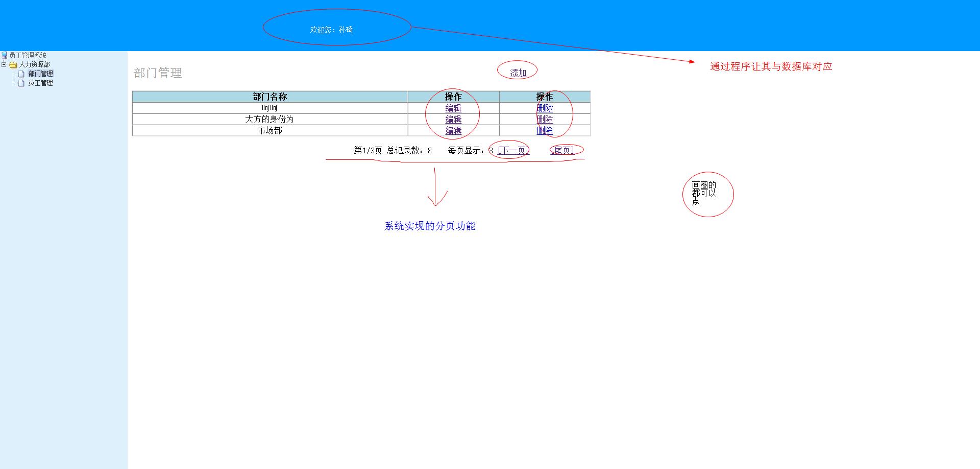Click 编辑 on the 大方的身份为 row
Viewport: 980px width, 469px height.
tap(453, 119)
